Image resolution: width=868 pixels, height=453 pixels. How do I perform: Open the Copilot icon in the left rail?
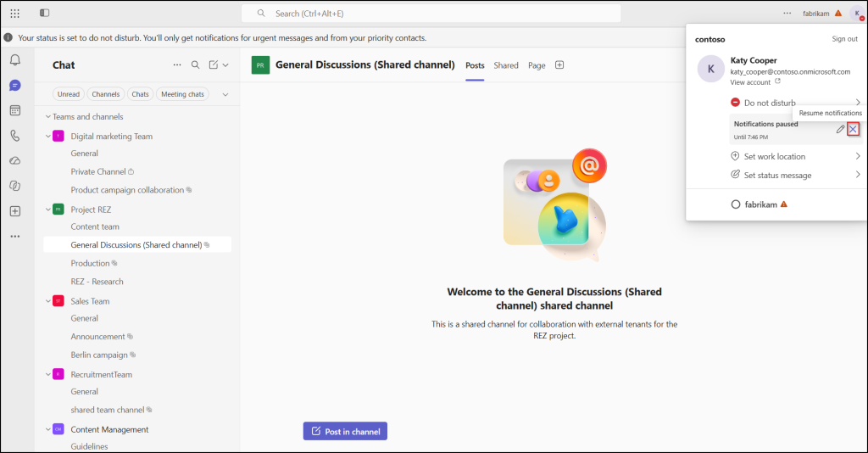click(x=15, y=186)
